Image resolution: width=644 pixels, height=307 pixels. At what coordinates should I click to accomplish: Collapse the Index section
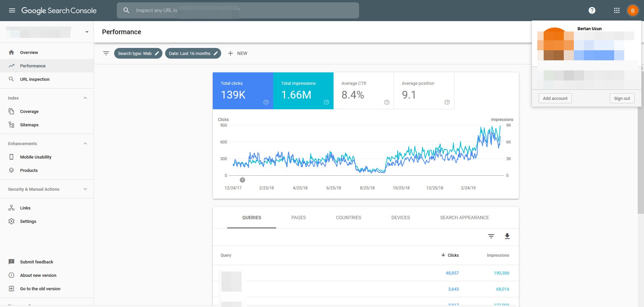click(x=85, y=98)
